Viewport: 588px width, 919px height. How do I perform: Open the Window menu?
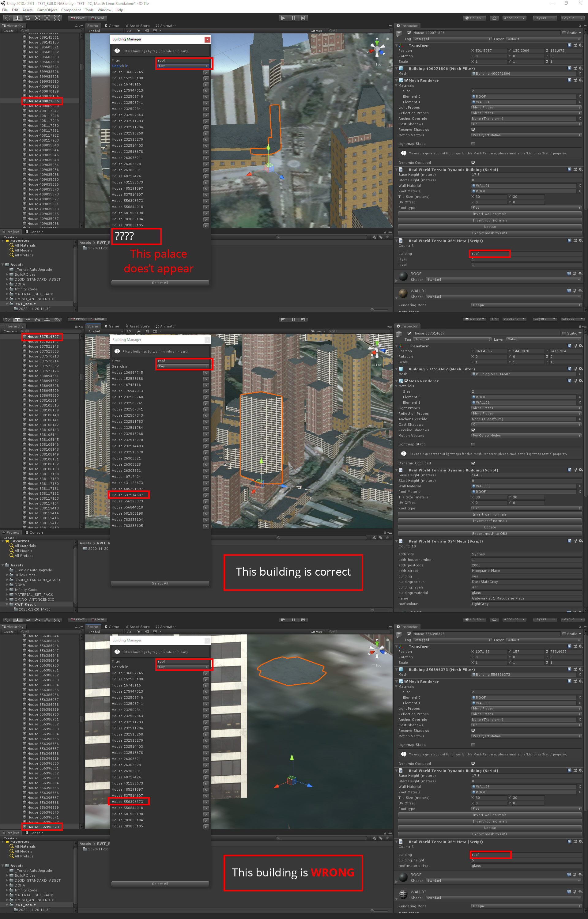pos(104,10)
